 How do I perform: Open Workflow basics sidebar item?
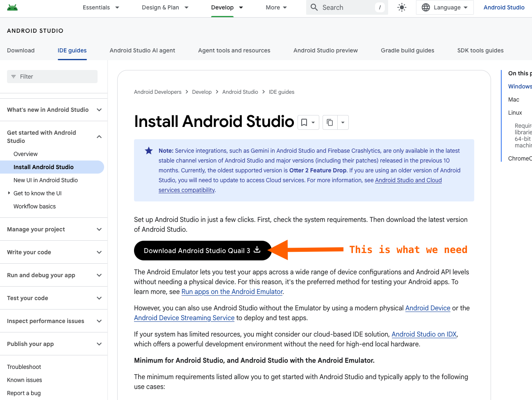34,206
